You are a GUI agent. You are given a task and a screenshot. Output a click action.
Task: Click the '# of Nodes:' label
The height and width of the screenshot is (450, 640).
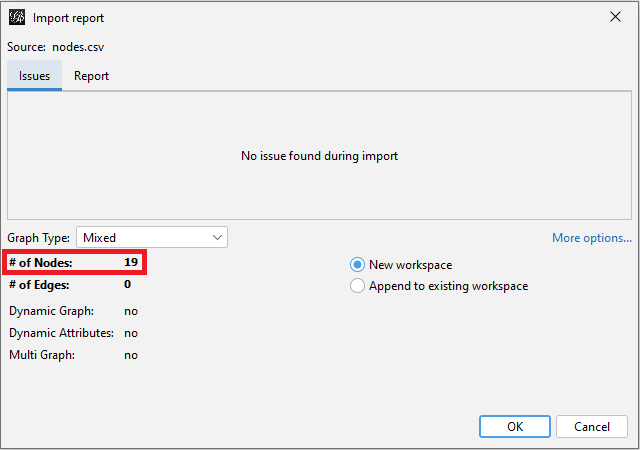[x=41, y=263]
